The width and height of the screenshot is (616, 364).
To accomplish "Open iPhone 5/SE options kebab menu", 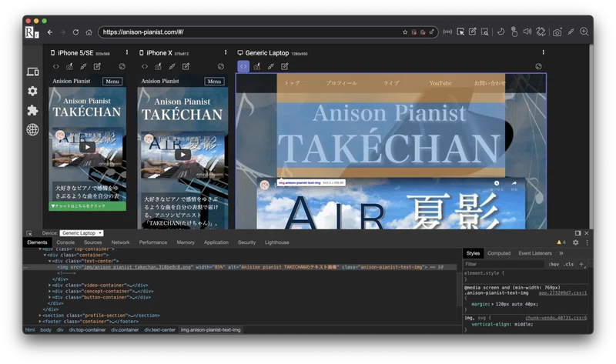I will [x=126, y=52].
